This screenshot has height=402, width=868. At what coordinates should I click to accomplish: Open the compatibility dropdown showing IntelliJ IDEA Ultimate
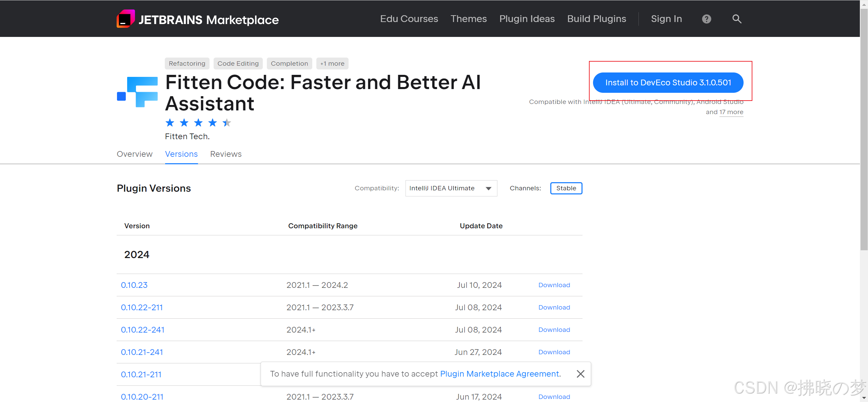451,188
